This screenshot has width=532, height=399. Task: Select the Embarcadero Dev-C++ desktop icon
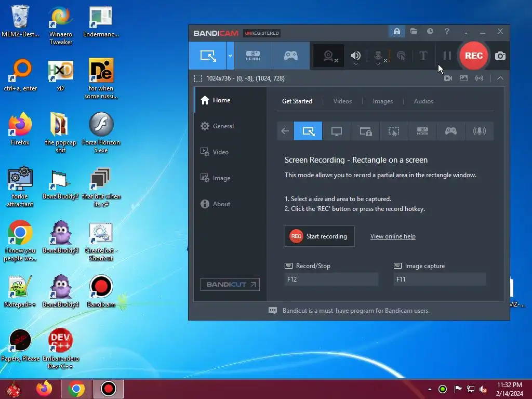pyautogui.click(x=60, y=349)
